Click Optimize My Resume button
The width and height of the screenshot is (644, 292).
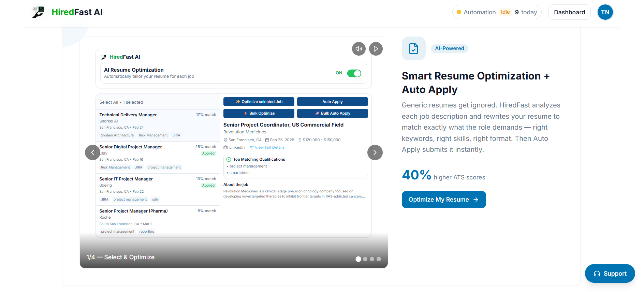[x=444, y=200]
